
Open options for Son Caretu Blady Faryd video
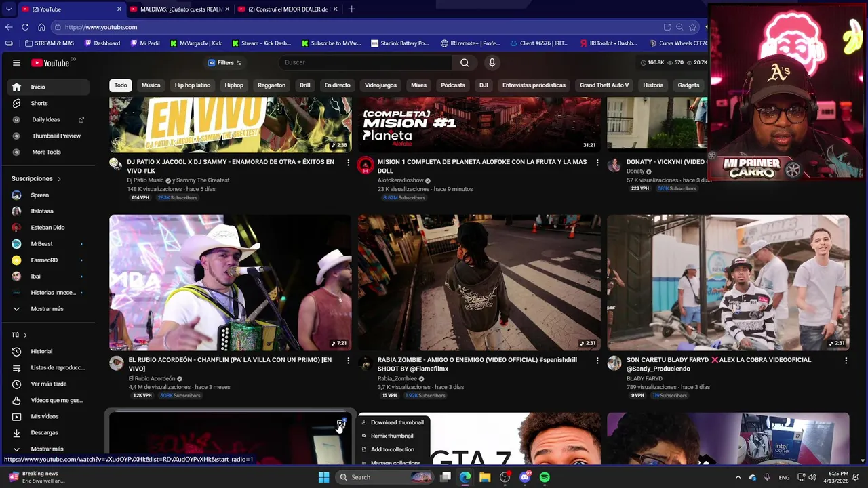(x=846, y=361)
